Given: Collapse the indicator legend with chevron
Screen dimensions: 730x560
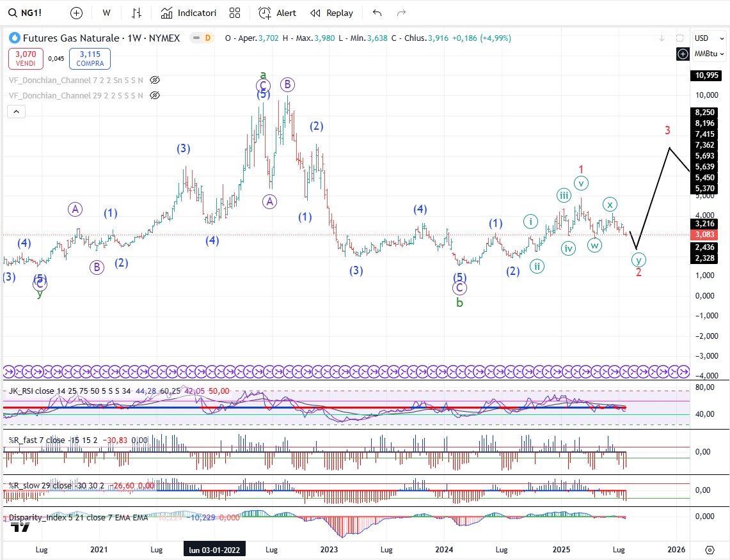Looking at the screenshot, I should tap(17, 112).
